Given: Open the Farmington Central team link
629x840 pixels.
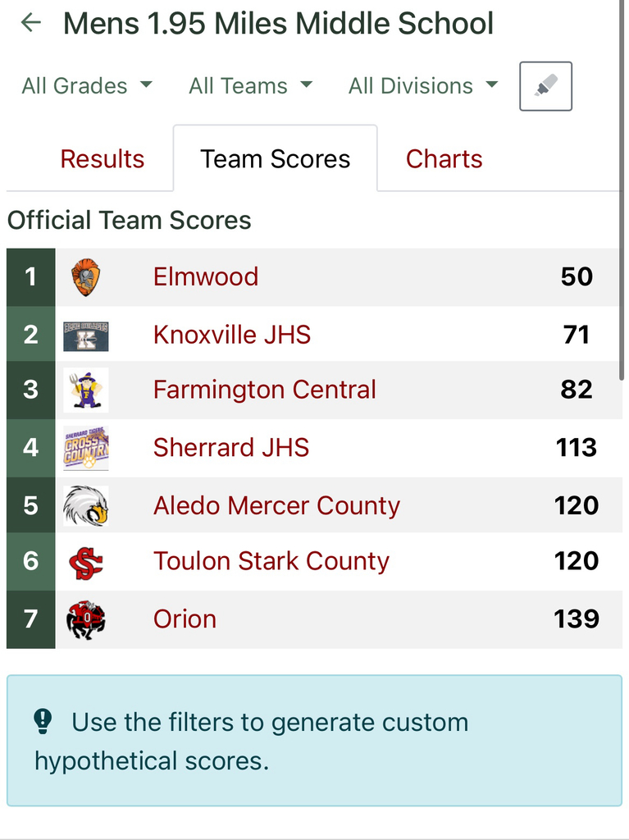Looking at the screenshot, I should pyautogui.click(x=265, y=390).
